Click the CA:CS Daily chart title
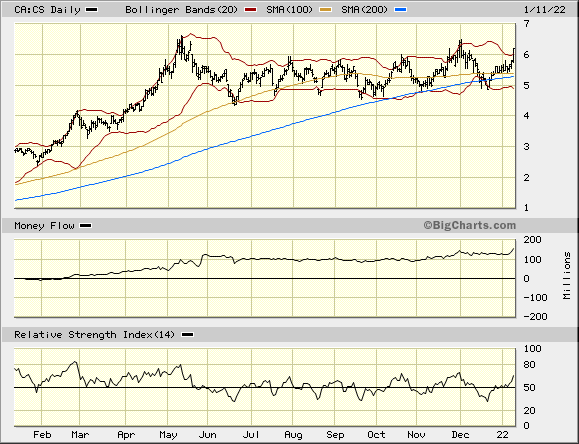579x444 pixels. 47,10
